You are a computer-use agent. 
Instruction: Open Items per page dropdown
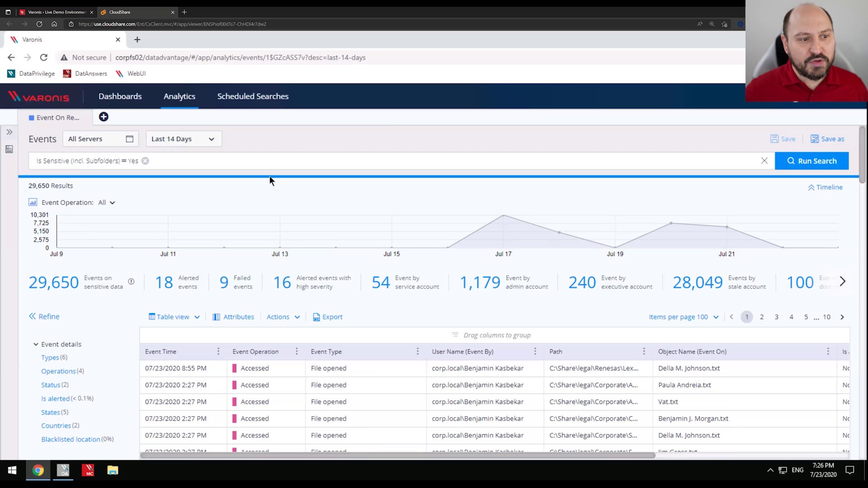(x=683, y=317)
